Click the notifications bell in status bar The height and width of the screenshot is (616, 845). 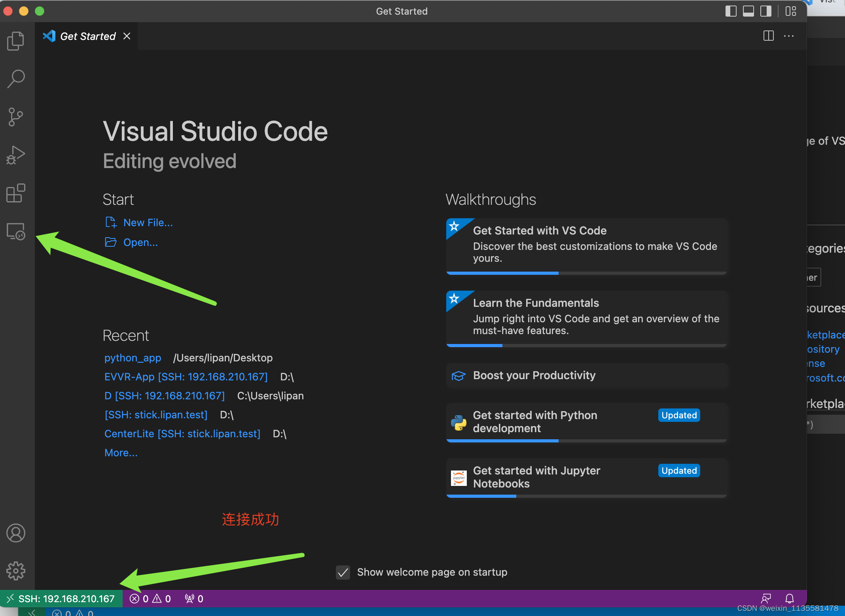[x=790, y=598]
